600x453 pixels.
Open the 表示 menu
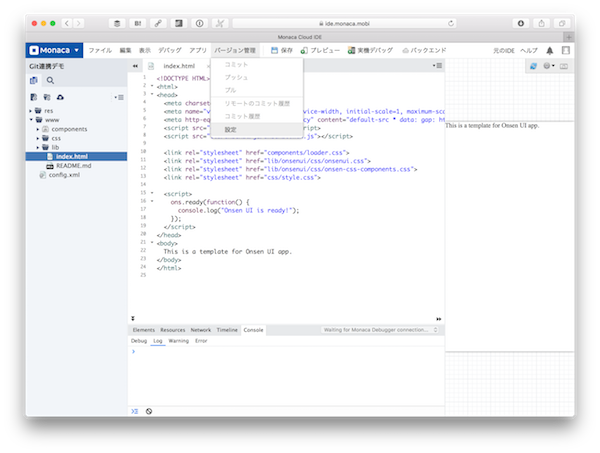click(x=145, y=50)
